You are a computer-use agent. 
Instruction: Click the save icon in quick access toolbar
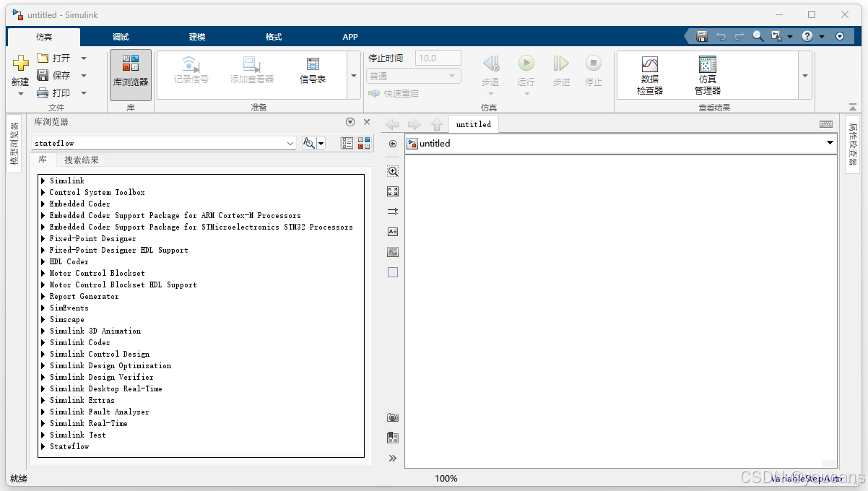[x=701, y=36]
